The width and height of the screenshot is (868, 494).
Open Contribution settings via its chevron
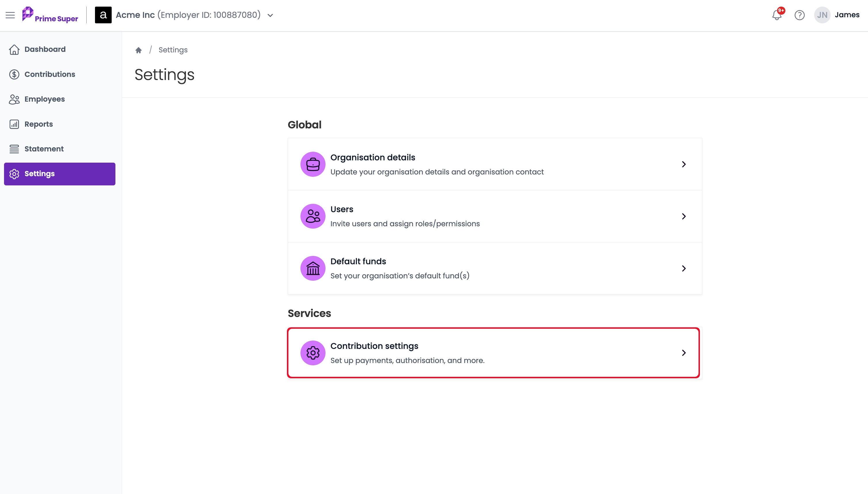coord(684,353)
